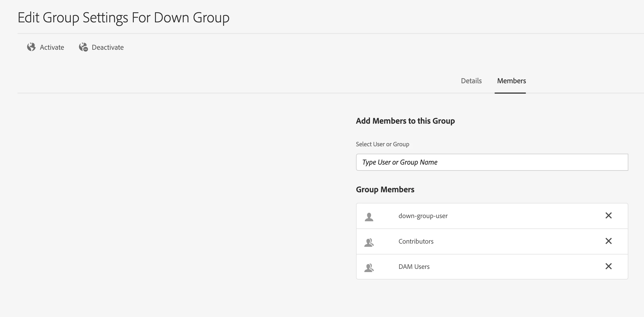
Task: Click the group icon beside DAM Users
Action: [369, 268]
